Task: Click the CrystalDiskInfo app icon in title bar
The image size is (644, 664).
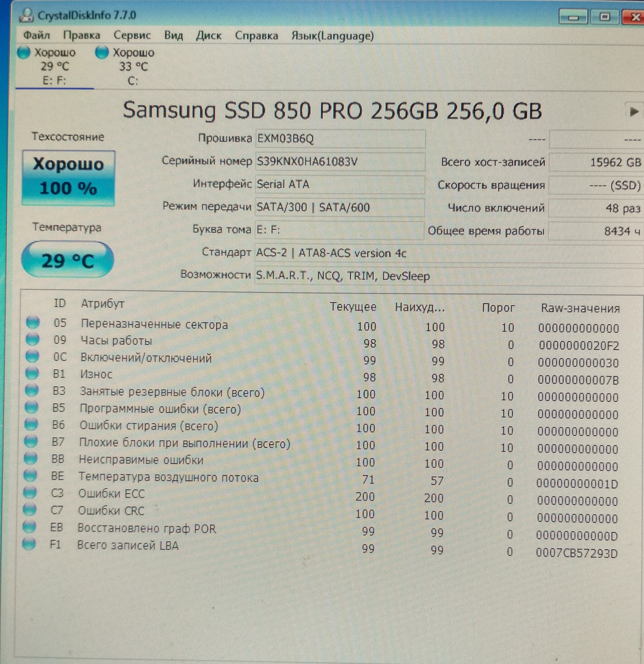Action: coord(26,15)
